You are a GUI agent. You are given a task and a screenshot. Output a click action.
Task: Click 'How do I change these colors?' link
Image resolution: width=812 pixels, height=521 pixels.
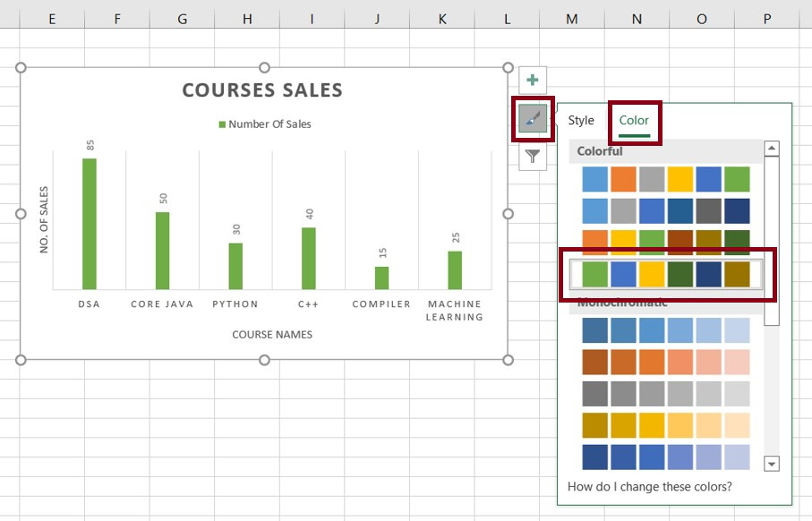(x=649, y=487)
